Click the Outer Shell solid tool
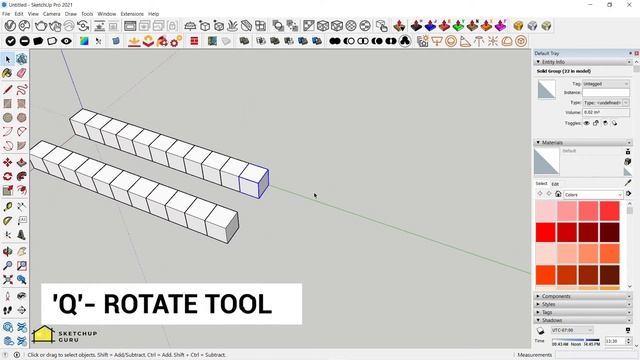Screen dimensions: 640x360 (x=244, y=41)
